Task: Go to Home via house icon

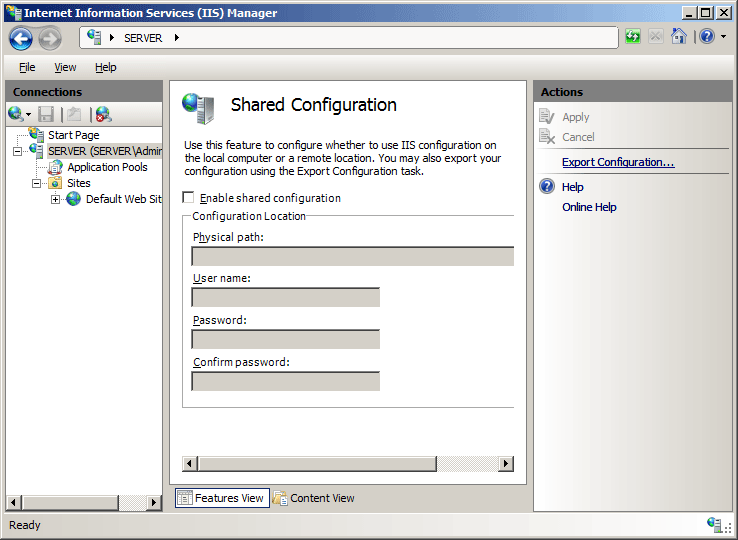Action: 678,36
